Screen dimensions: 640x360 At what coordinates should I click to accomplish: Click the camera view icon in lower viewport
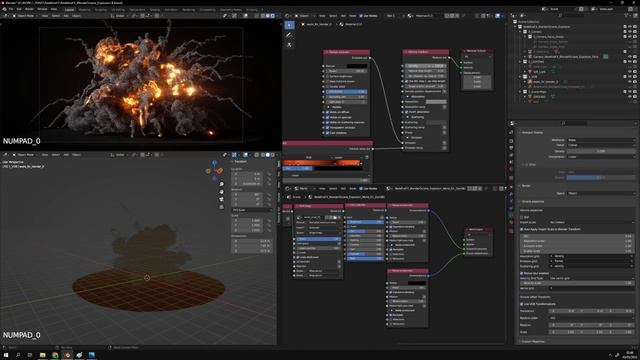tap(221, 199)
